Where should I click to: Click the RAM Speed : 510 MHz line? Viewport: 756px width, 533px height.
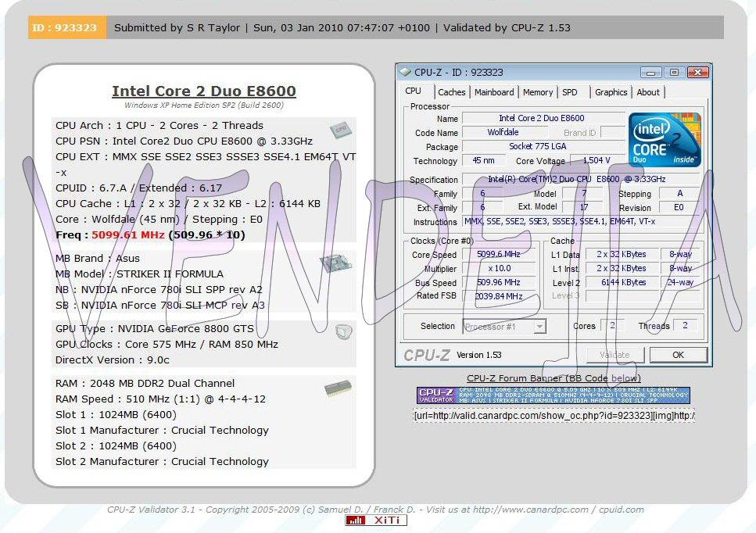coord(160,399)
